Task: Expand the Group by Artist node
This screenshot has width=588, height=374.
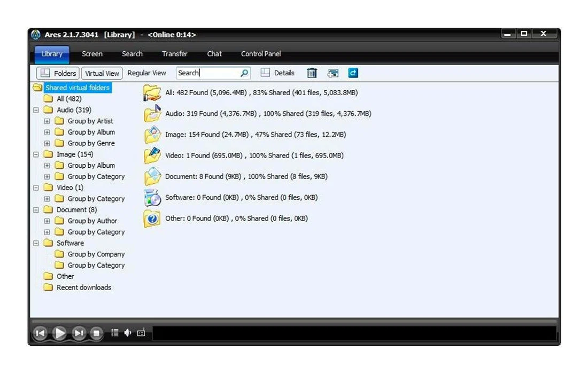Action: click(x=47, y=121)
